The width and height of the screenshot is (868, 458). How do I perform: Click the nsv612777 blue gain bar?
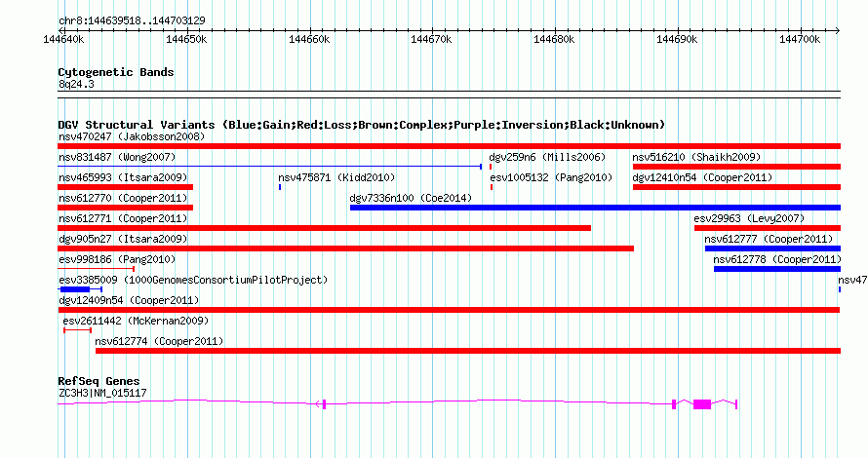[x=772, y=248]
